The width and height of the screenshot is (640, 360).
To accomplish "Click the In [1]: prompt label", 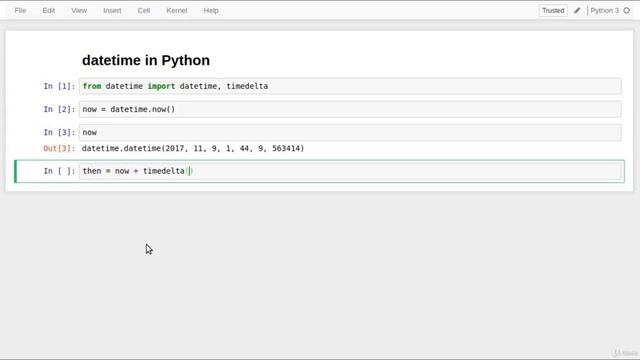I will coord(60,86).
